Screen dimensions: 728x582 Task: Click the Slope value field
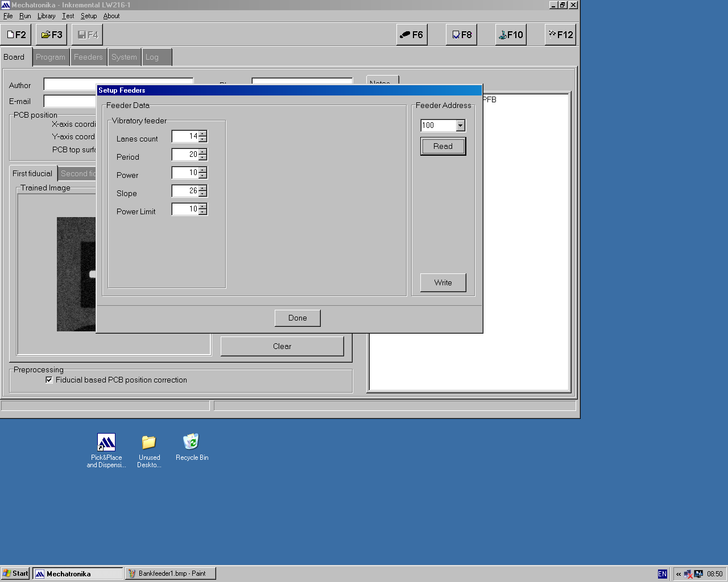click(x=185, y=191)
